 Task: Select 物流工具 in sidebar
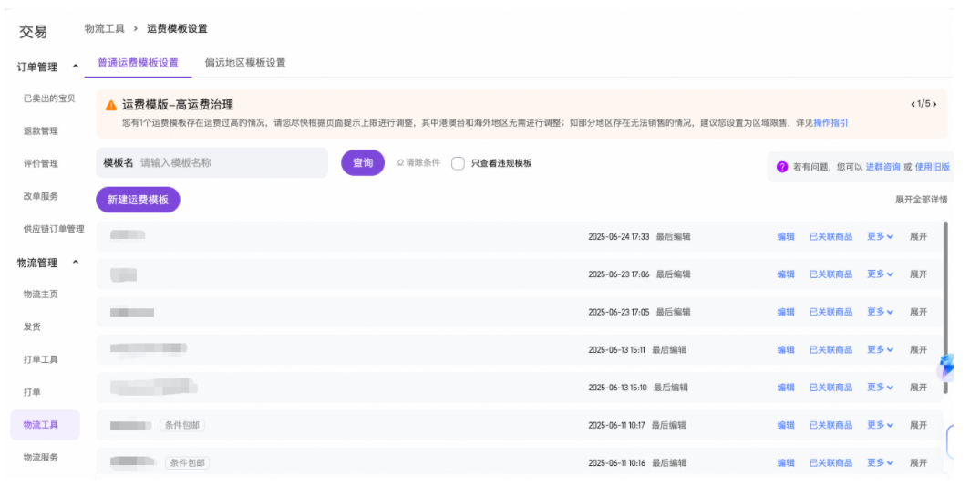(x=45, y=424)
